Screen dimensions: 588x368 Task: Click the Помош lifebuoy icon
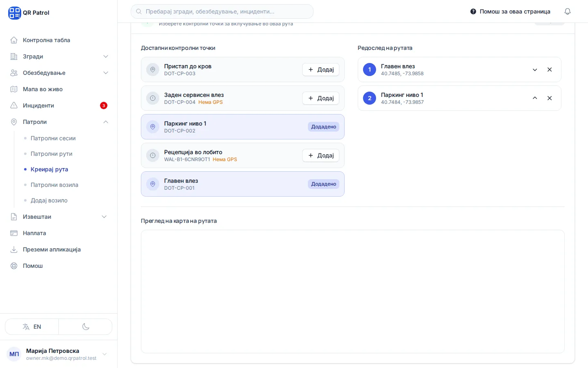pos(14,266)
